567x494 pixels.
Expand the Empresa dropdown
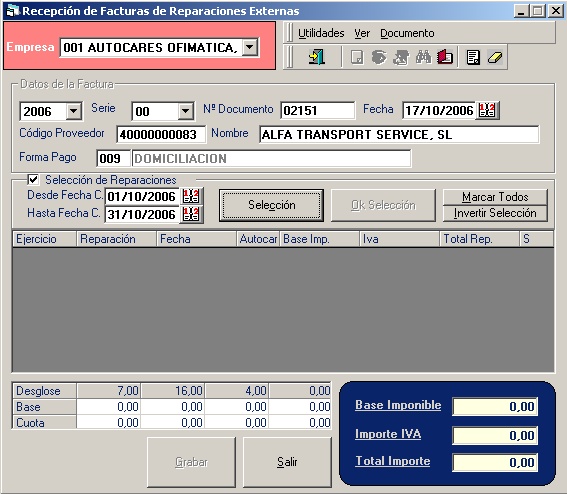(x=250, y=47)
